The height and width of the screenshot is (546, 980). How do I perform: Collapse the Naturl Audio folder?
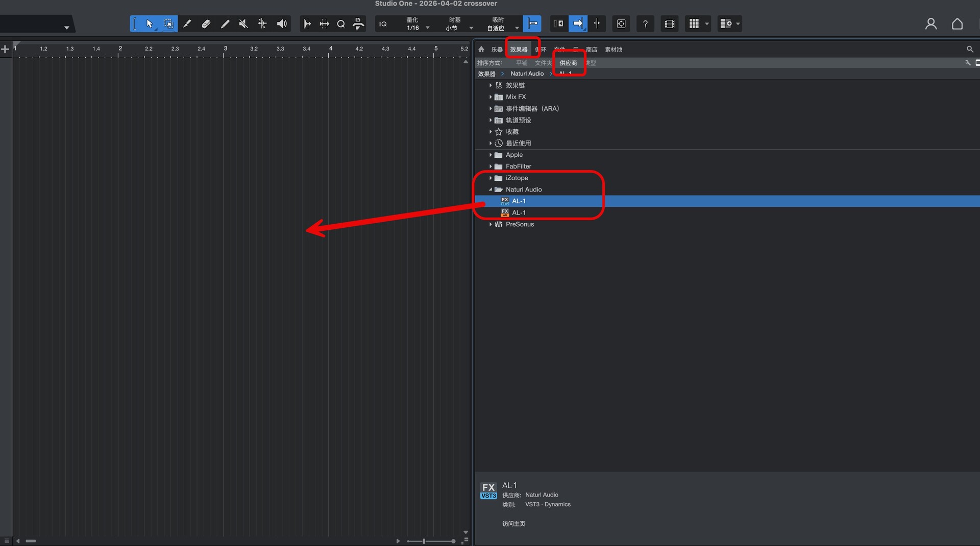coord(491,189)
